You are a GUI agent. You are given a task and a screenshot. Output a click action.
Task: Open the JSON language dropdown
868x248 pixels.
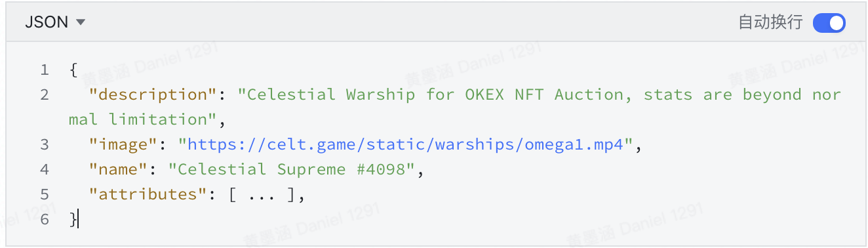point(55,22)
